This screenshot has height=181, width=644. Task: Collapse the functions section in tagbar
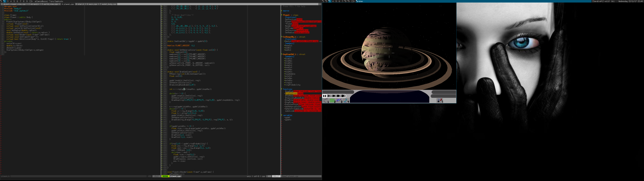[x=282, y=89]
